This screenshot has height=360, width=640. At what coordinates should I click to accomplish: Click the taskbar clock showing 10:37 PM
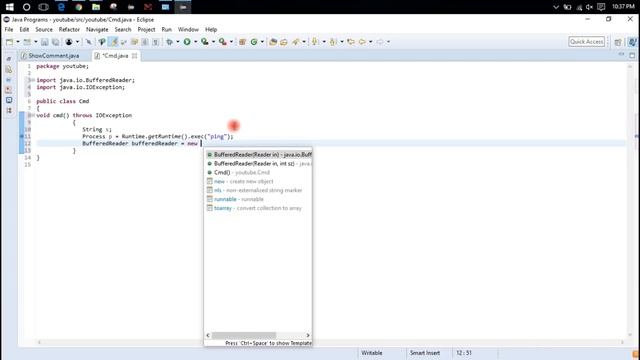623,7
